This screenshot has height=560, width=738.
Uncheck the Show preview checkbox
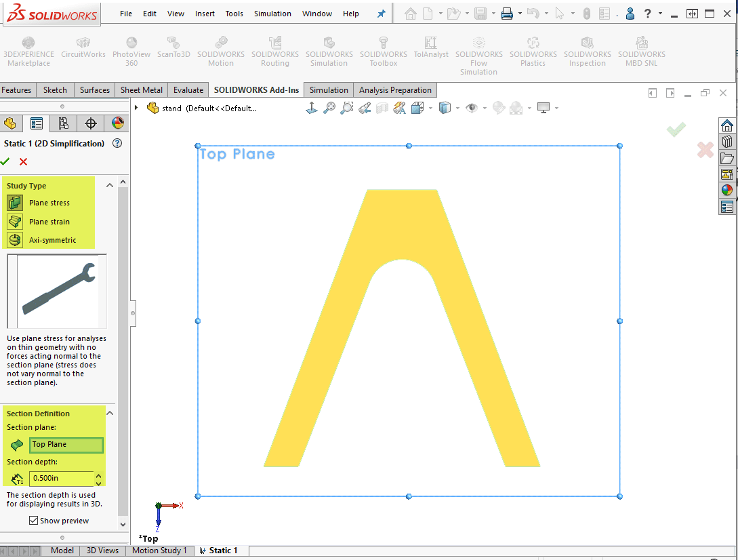33,521
